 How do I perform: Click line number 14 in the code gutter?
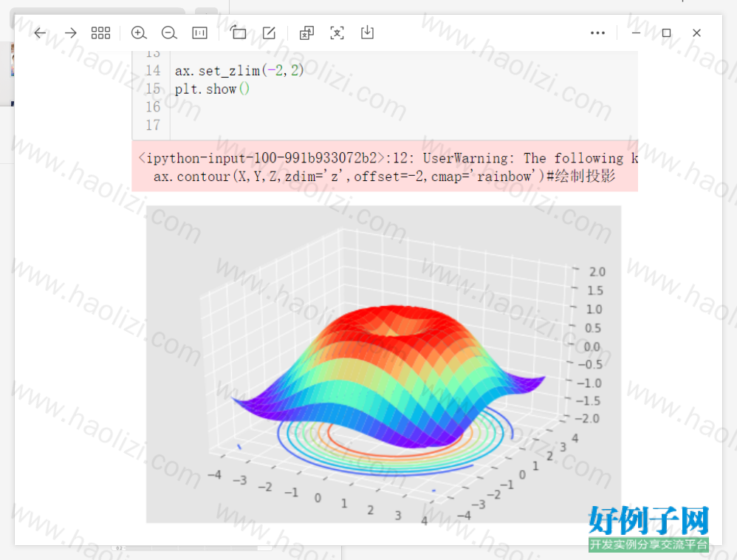click(x=153, y=70)
